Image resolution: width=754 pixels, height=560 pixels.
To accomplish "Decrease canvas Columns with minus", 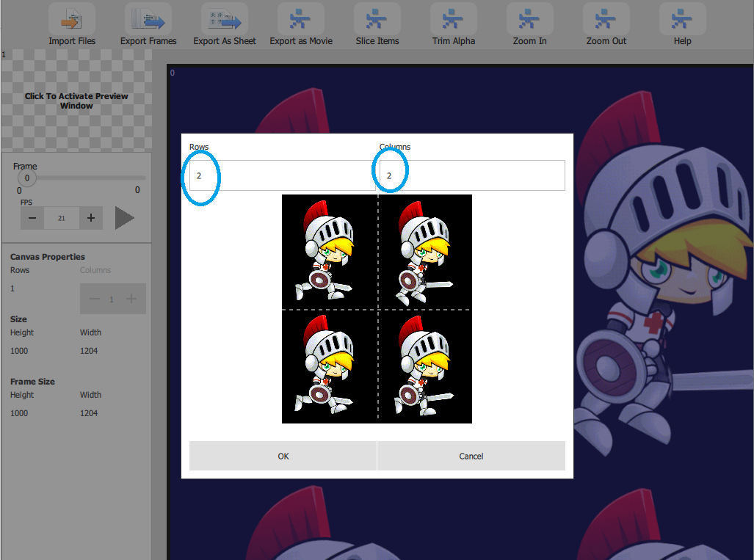I will [94, 299].
